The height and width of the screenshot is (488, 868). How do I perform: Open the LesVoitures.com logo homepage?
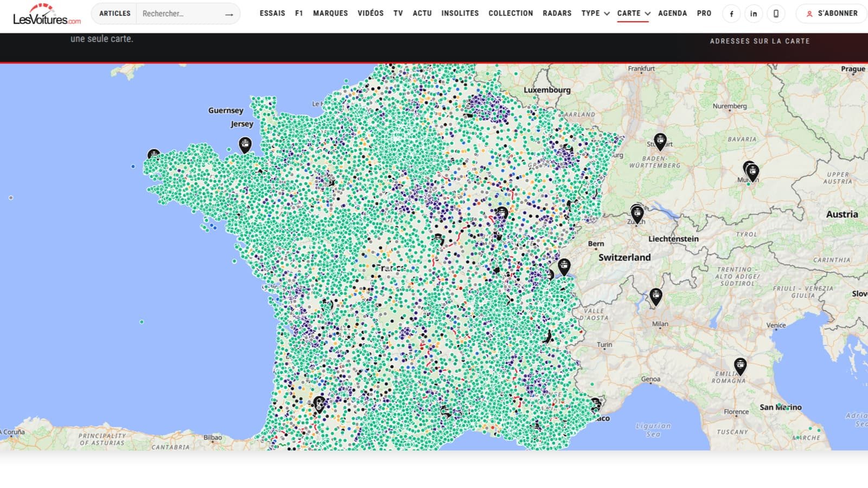pyautogui.click(x=47, y=15)
